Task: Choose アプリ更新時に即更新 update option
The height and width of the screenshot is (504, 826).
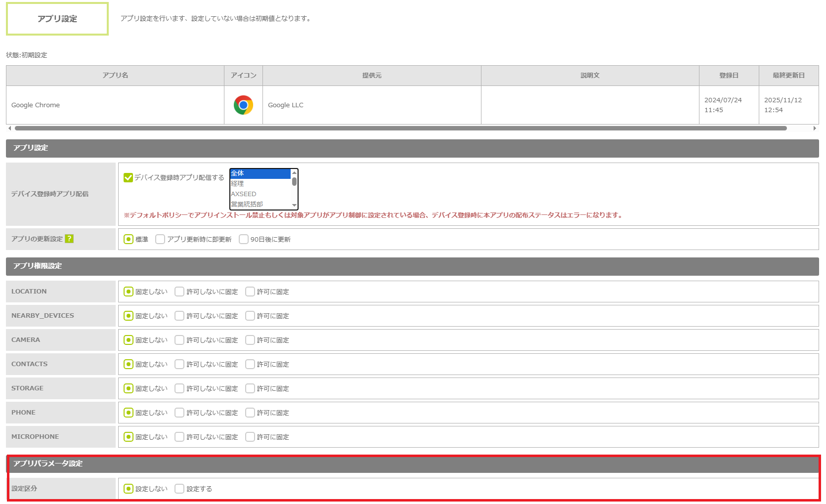Action: tap(160, 239)
